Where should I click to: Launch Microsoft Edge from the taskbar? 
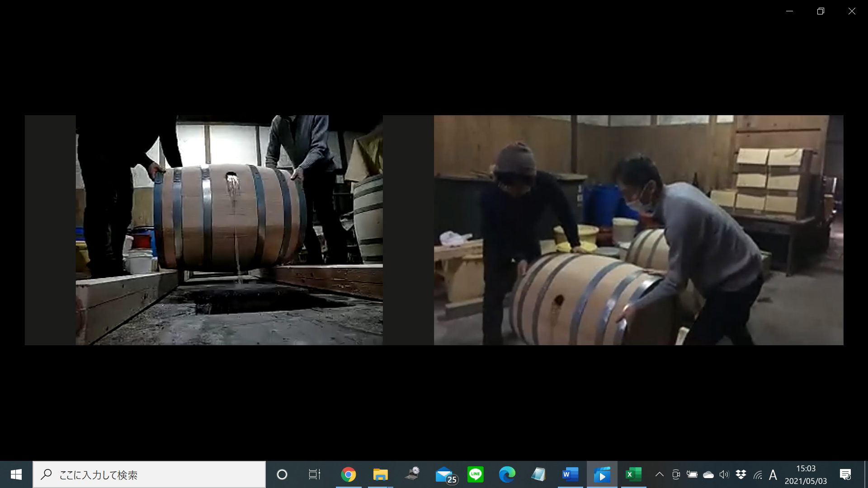click(x=507, y=474)
